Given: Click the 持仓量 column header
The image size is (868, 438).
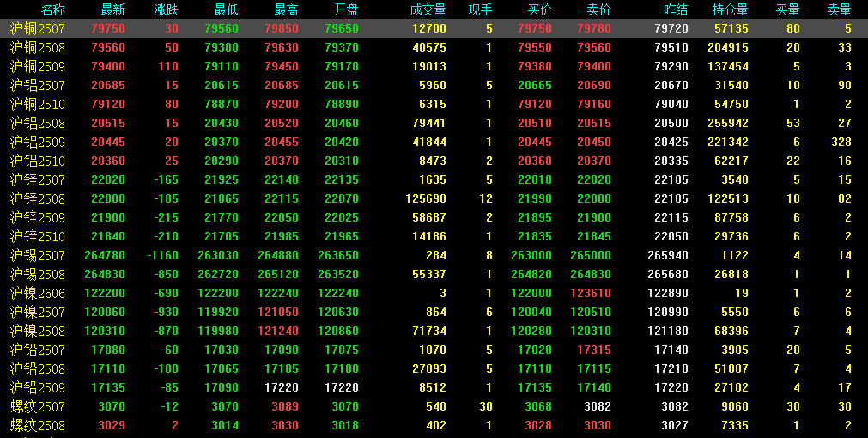Looking at the screenshot, I should coord(730,9).
